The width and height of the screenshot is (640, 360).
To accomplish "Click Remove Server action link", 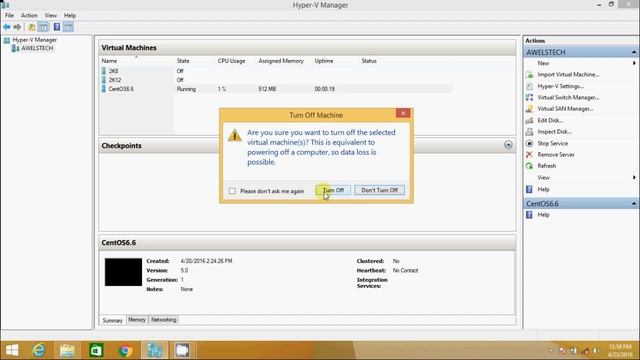I will pos(556,155).
